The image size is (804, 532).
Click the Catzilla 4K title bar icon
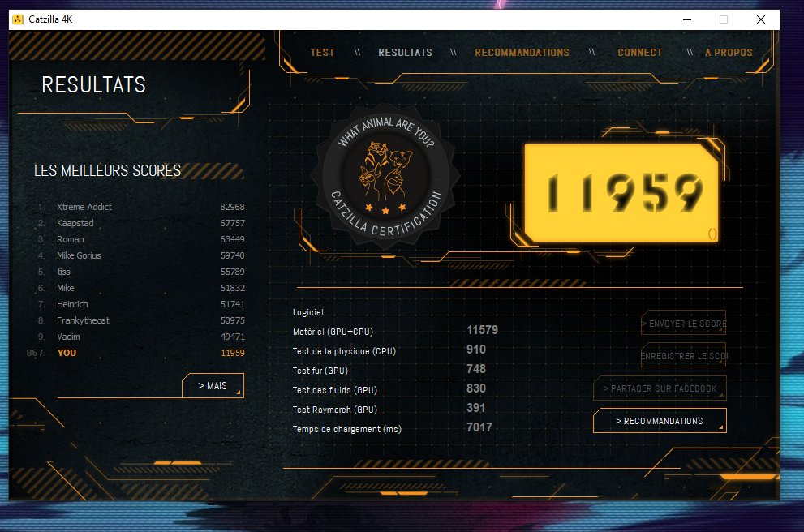(18, 19)
